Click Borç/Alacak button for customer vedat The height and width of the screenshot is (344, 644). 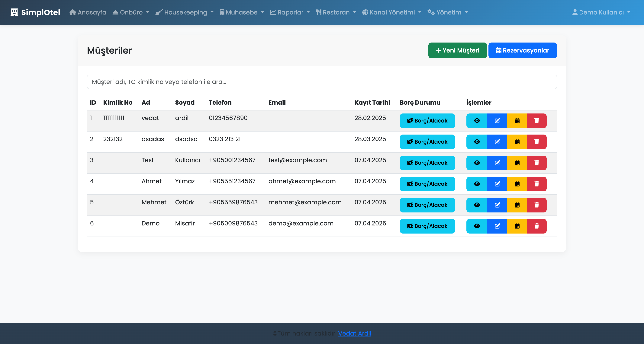click(427, 121)
